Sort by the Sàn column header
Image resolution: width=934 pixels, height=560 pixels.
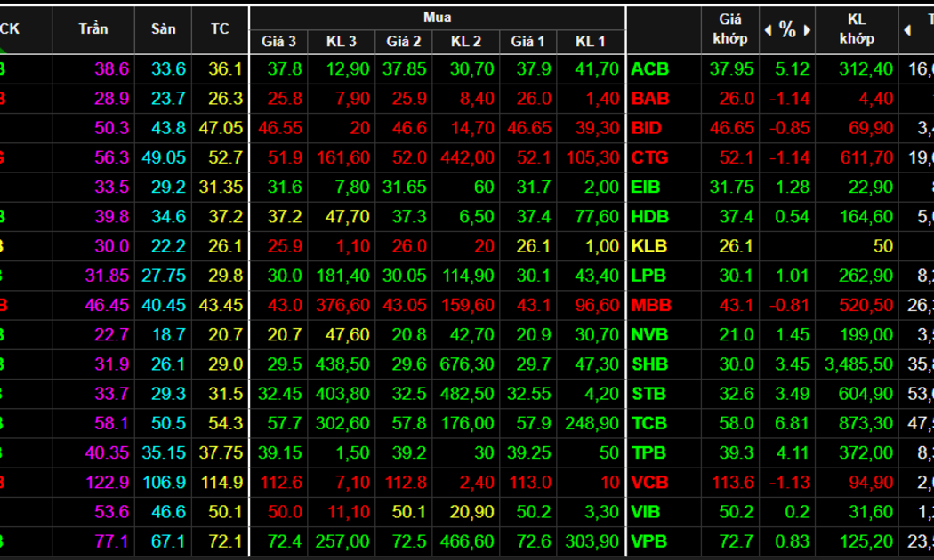163,28
